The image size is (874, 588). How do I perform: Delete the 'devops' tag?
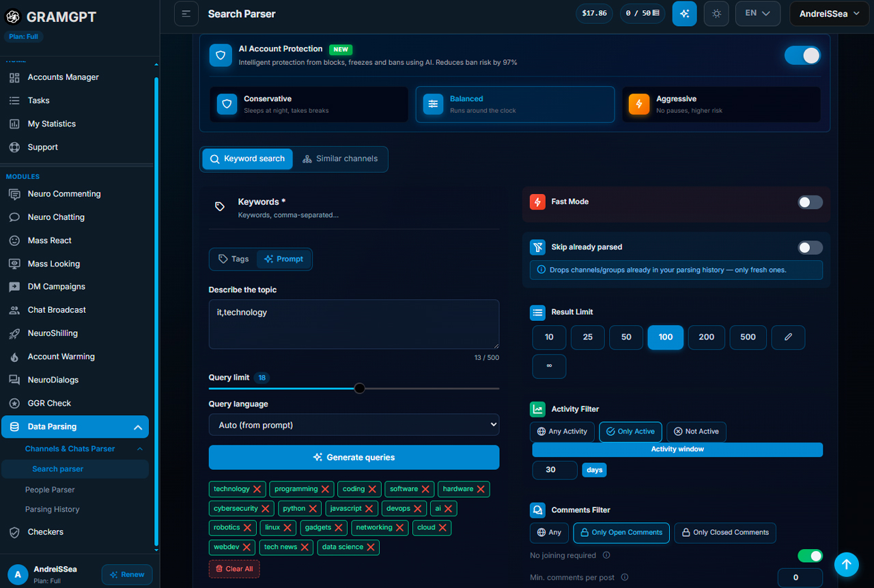tap(418, 509)
